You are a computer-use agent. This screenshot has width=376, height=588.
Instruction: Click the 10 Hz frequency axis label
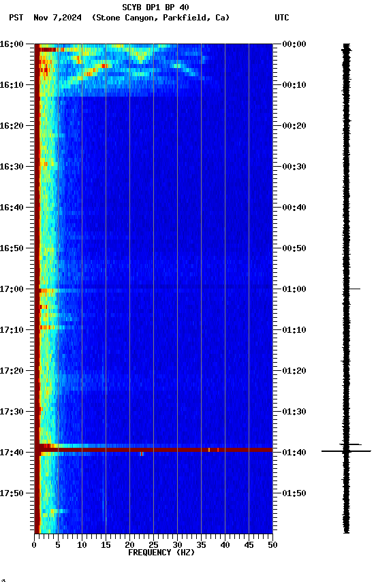click(x=82, y=545)
